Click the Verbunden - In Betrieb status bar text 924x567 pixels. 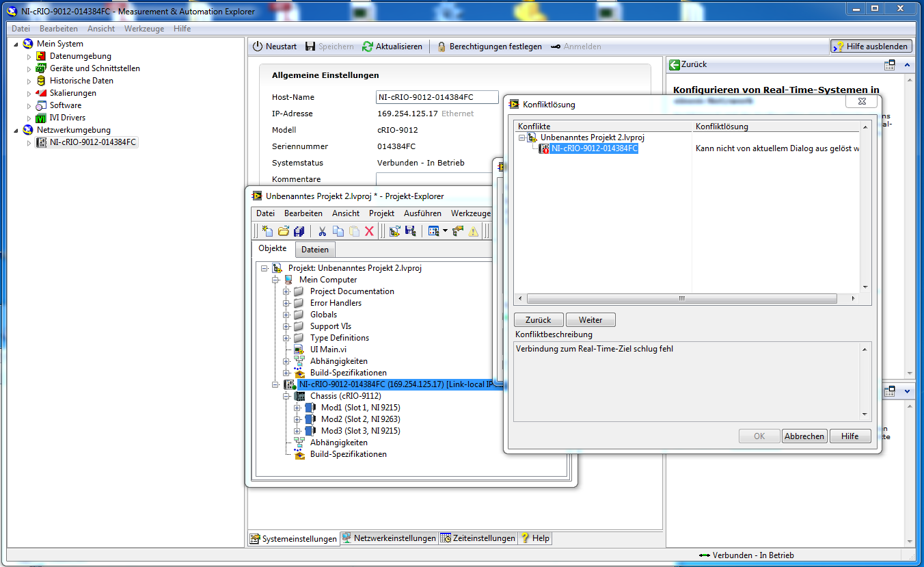[x=753, y=555]
